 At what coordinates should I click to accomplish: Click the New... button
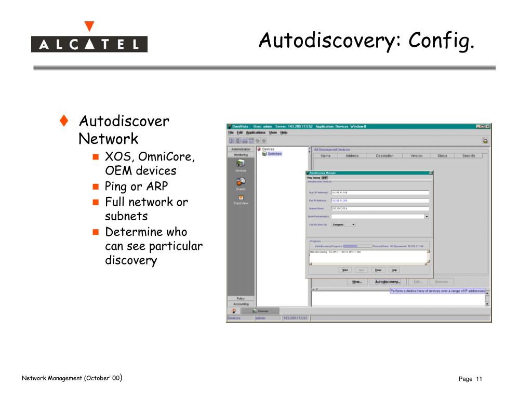[357, 282]
